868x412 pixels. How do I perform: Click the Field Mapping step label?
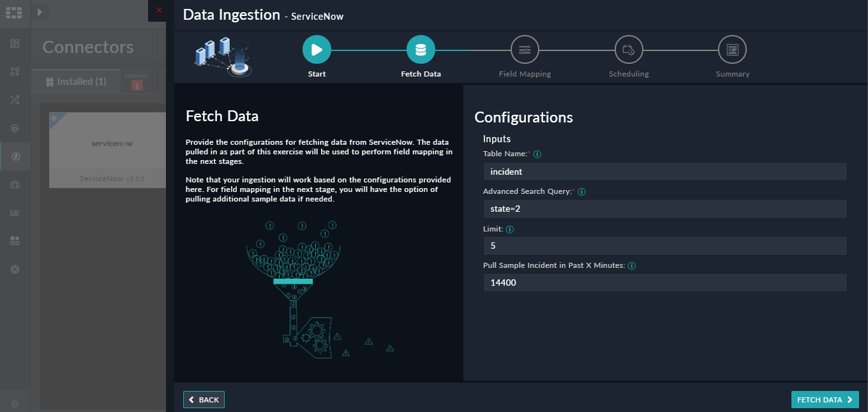[525, 74]
